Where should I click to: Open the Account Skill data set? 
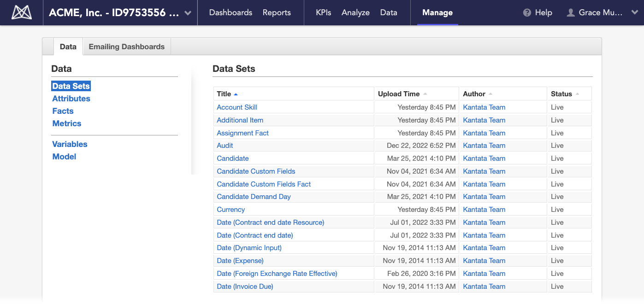(237, 107)
